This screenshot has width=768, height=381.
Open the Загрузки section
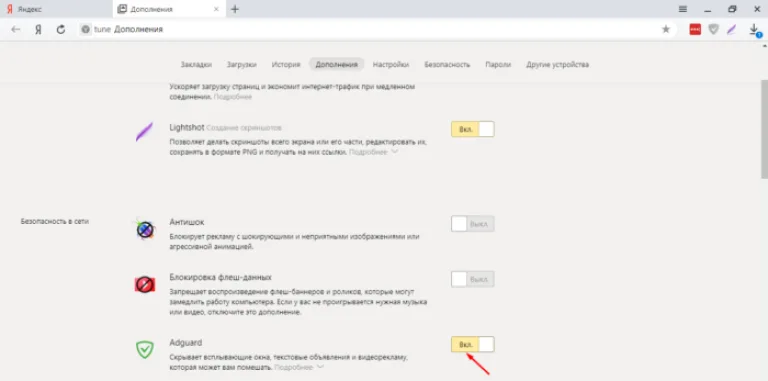[x=242, y=65]
